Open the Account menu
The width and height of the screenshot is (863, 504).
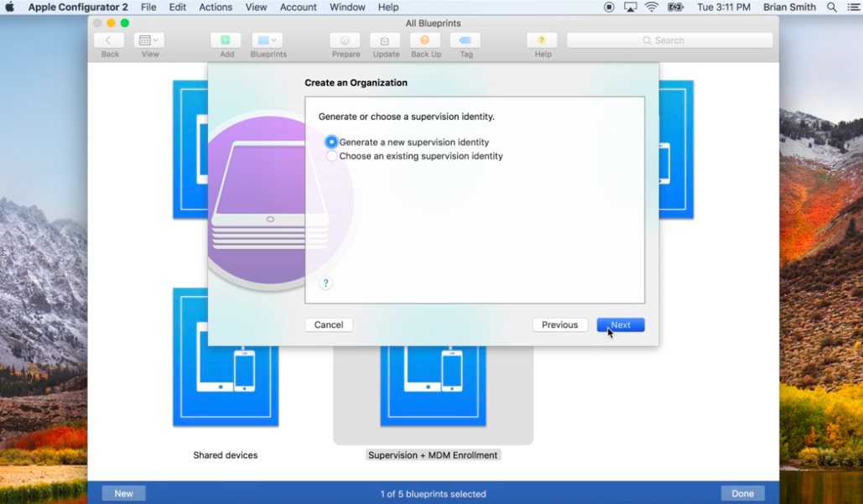point(299,8)
